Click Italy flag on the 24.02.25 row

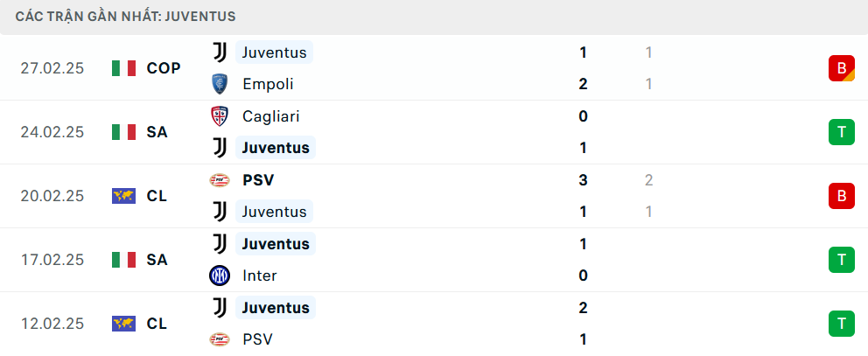(x=124, y=132)
